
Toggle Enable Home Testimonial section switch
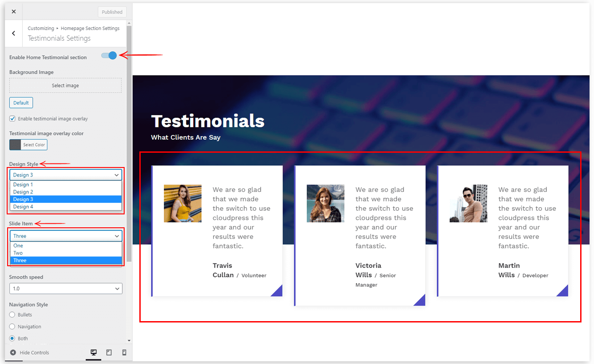tap(109, 55)
